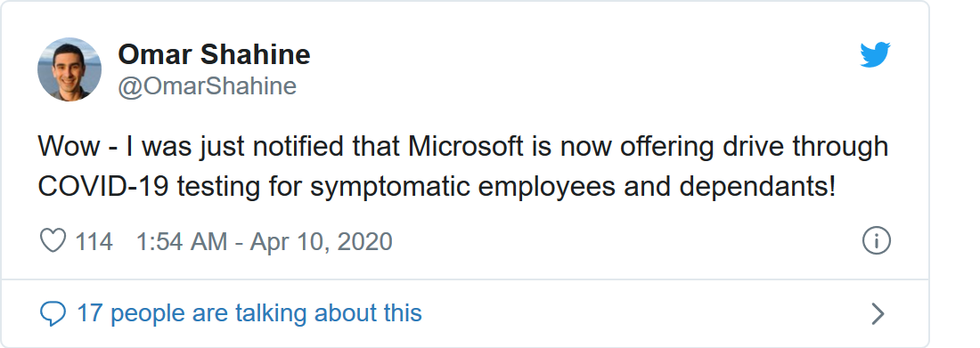Expand conversation with the right chevron arrow
The width and height of the screenshot is (980, 348).
point(878,313)
